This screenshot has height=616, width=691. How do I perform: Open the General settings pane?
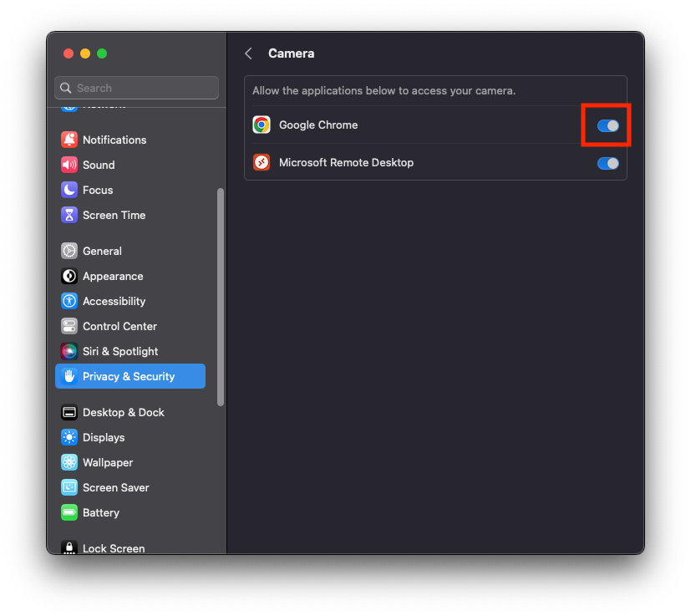click(x=102, y=251)
